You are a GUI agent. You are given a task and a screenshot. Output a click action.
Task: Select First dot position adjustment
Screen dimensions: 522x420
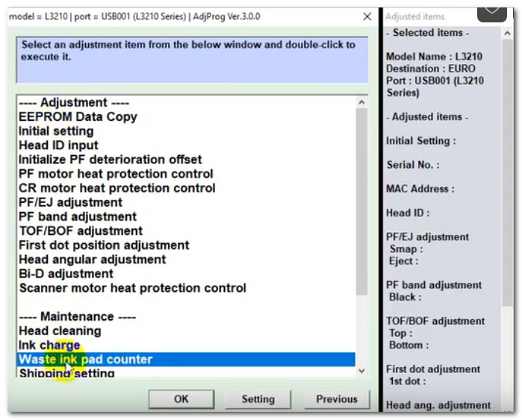(104, 245)
